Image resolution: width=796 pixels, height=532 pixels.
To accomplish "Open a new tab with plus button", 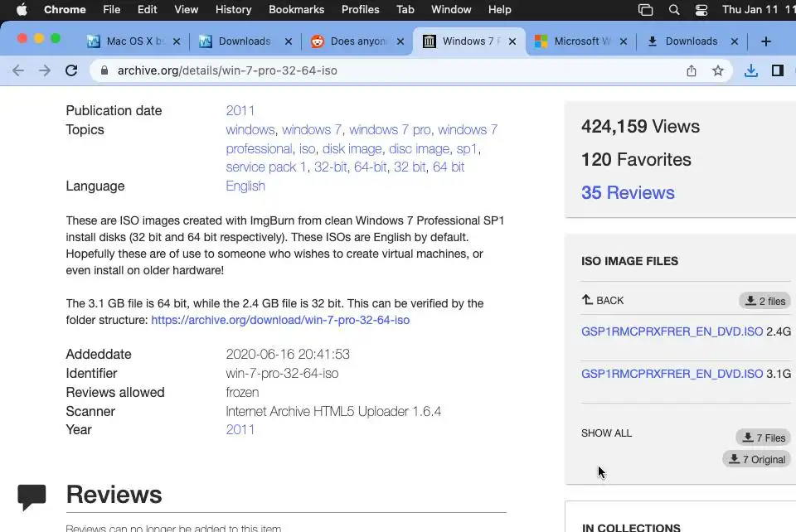I will click(766, 41).
